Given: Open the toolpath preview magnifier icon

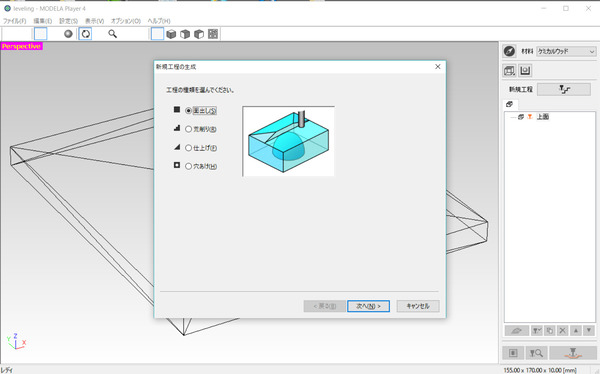Looking at the screenshot, I should coord(536,353).
